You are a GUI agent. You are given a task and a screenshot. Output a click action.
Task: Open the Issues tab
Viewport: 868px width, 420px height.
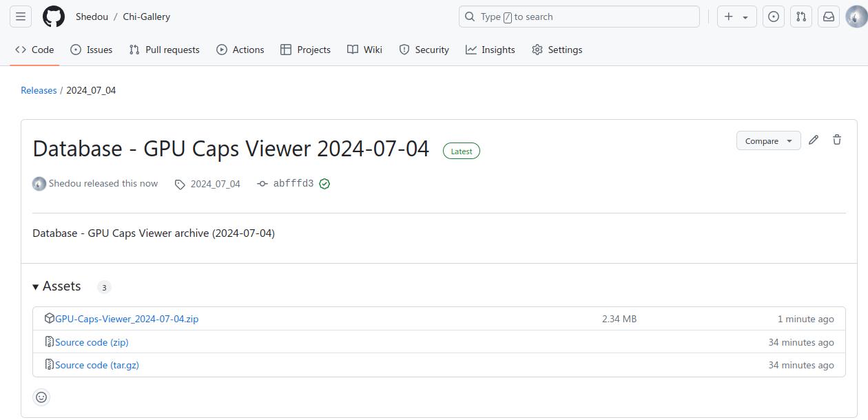click(92, 50)
